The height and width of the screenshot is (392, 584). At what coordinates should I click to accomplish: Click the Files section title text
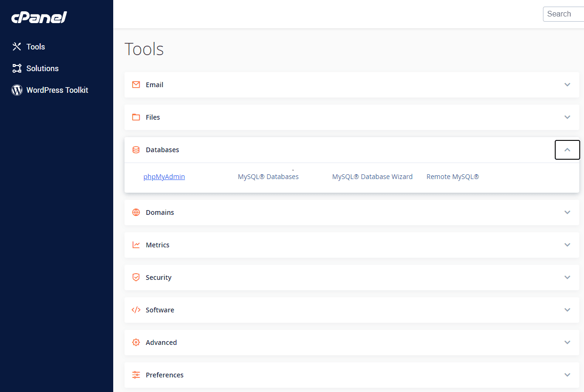point(153,117)
